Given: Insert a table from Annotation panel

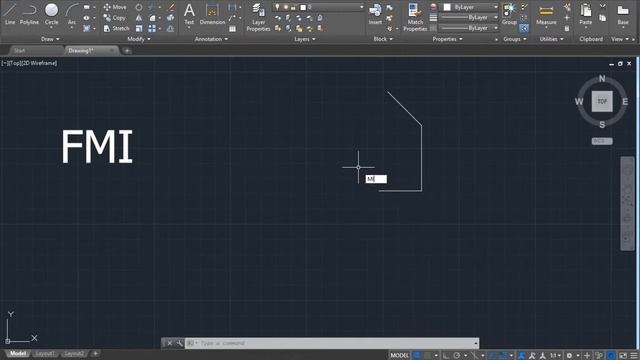Looking at the screenshot, I should pos(232,29).
